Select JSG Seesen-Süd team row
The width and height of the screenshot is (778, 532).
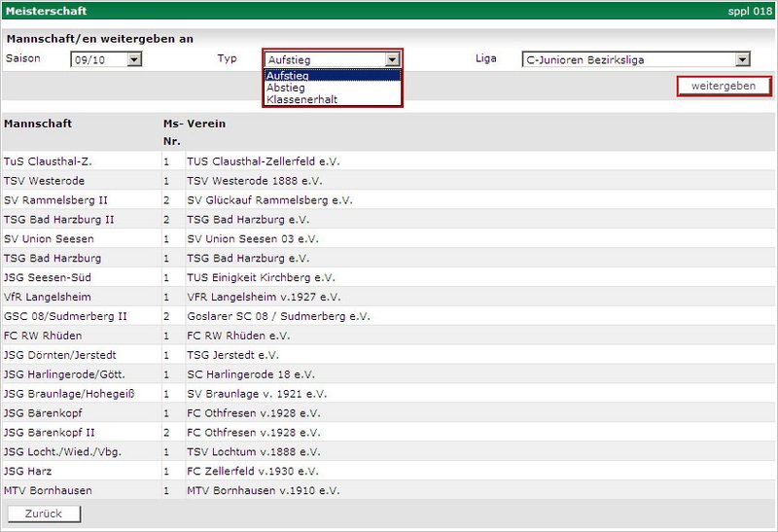click(x=47, y=278)
